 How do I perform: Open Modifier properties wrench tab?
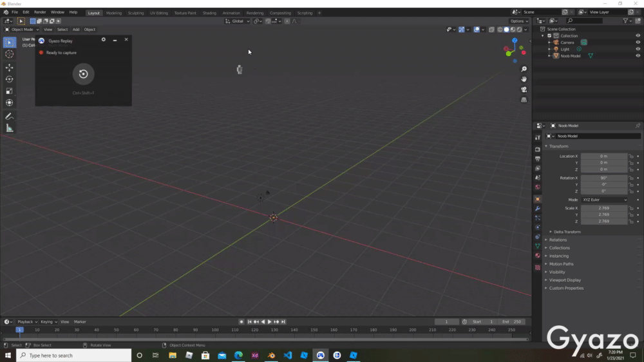click(x=538, y=209)
